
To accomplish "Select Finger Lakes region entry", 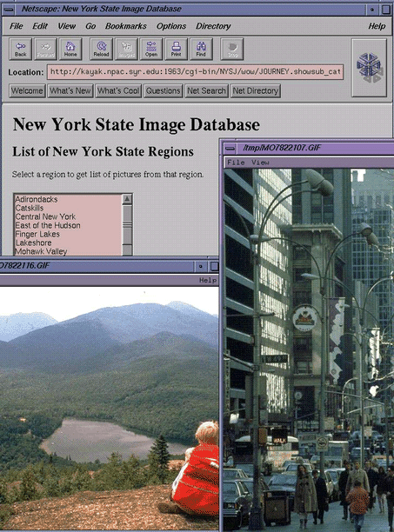I will (37, 234).
